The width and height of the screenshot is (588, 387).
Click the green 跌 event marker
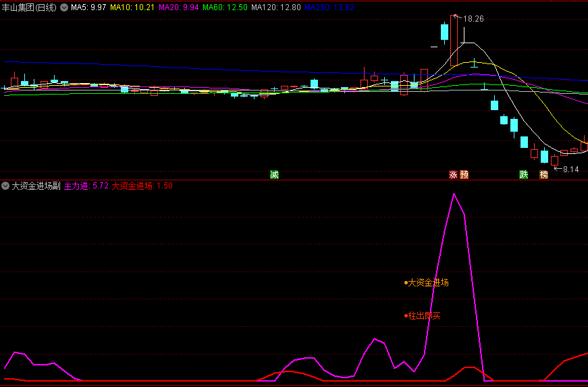[523, 175]
